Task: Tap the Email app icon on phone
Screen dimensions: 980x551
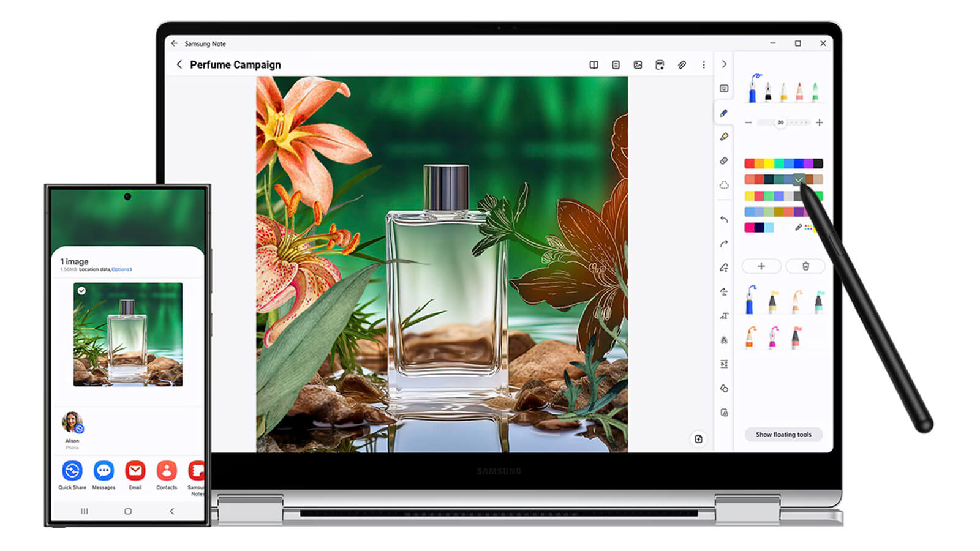Action: tap(135, 471)
